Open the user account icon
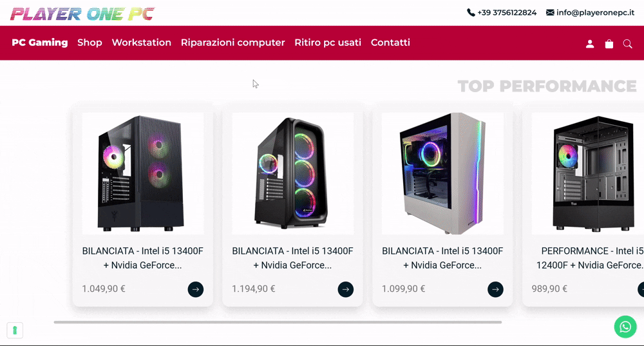Screen dimensions: 644x346 point(590,44)
